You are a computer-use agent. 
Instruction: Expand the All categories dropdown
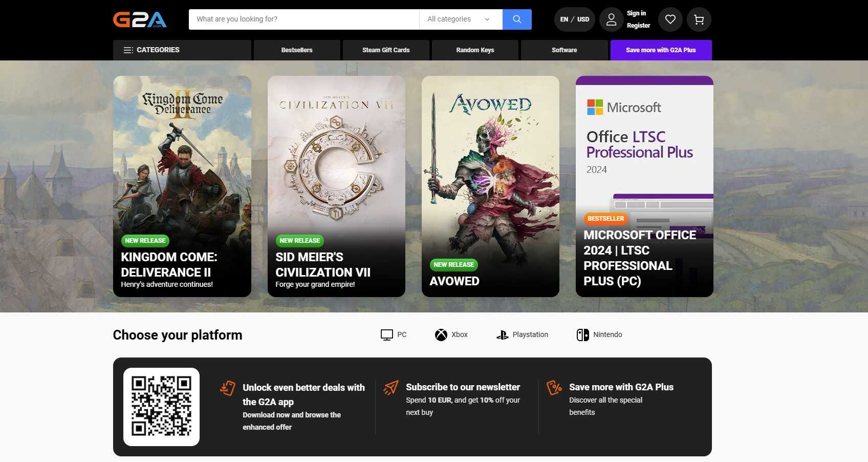point(461,19)
